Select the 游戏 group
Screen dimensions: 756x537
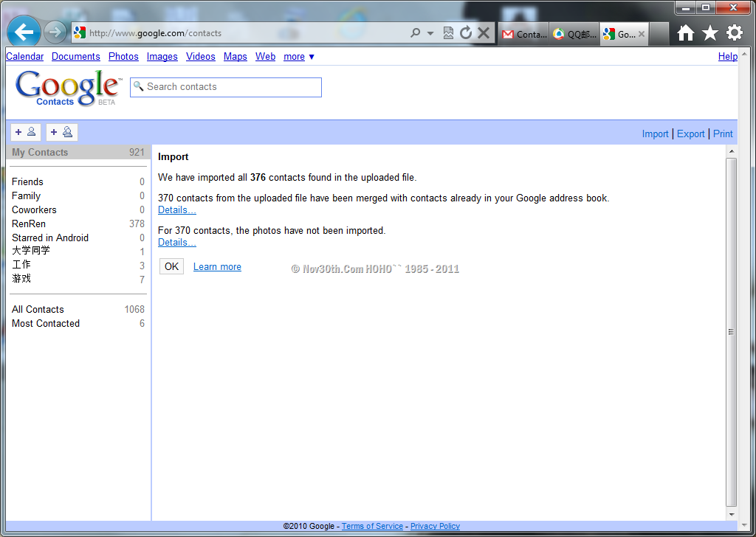click(x=78, y=279)
